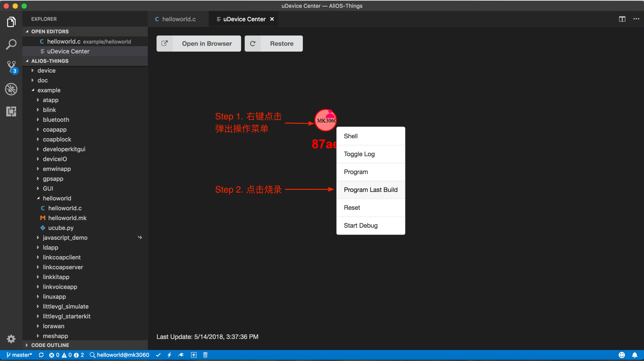Click the device plug icon in status bar
644x361 pixels.
coord(181,355)
